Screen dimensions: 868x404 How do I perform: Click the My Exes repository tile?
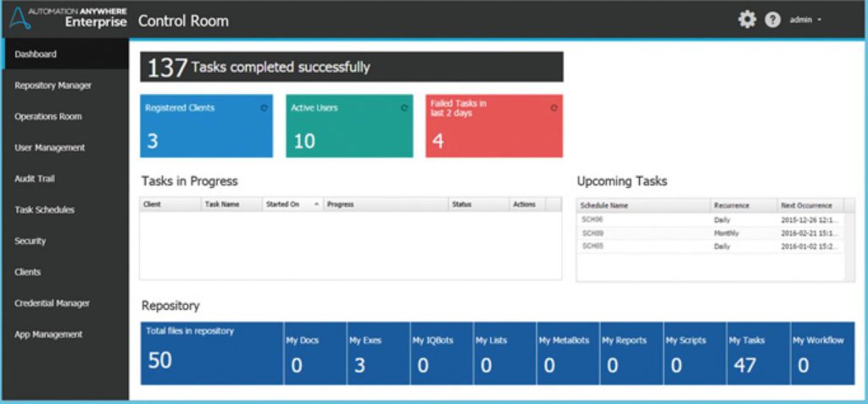click(x=377, y=353)
